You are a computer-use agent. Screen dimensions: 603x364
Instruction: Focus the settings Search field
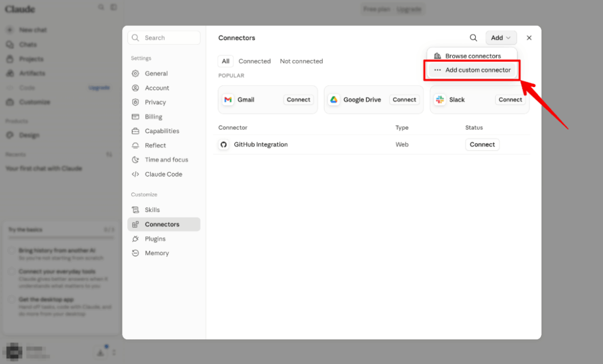coord(164,38)
